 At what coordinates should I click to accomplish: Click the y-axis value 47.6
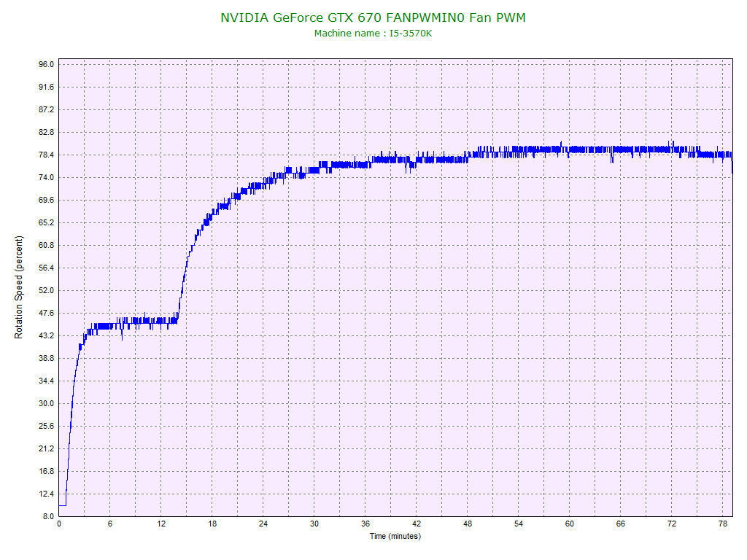click(x=46, y=314)
